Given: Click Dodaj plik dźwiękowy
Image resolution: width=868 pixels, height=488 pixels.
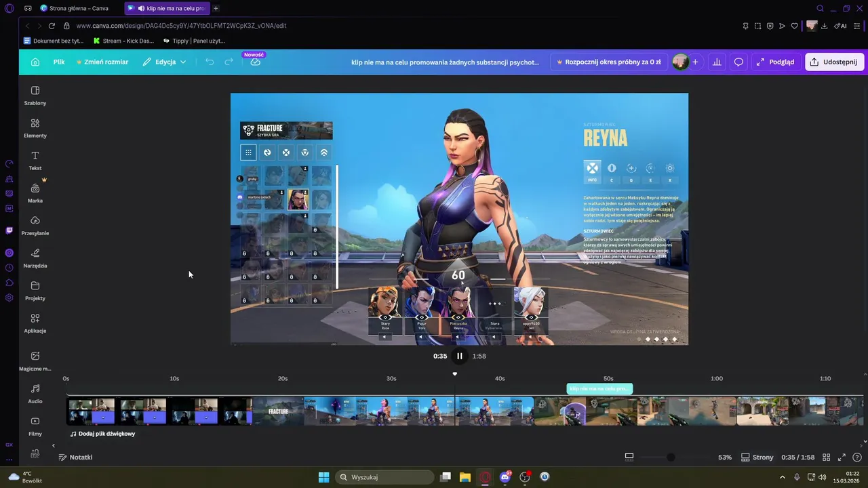Looking at the screenshot, I should click(102, 434).
